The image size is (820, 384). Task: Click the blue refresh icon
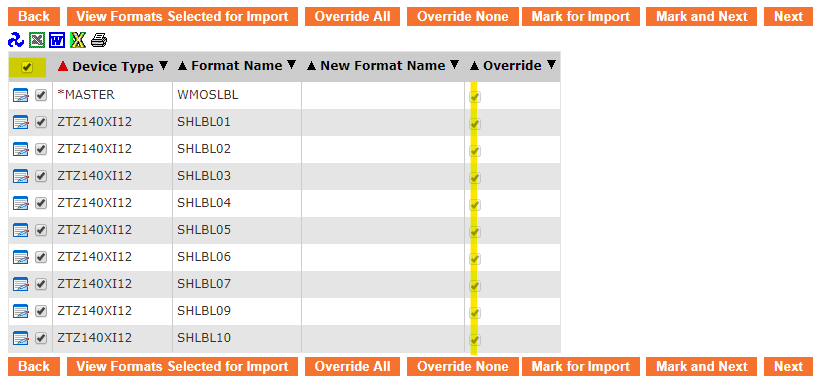(x=16, y=40)
